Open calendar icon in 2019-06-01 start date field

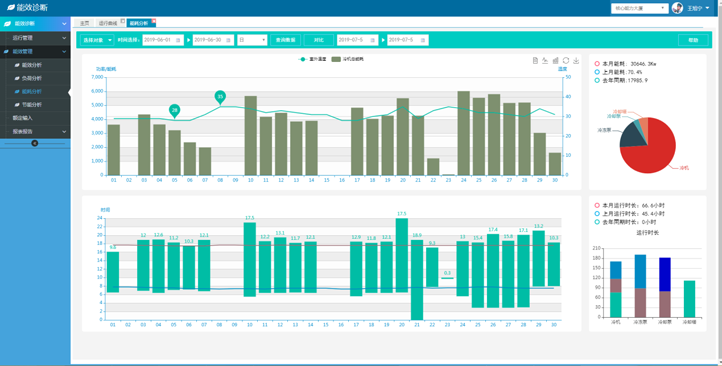click(178, 41)
